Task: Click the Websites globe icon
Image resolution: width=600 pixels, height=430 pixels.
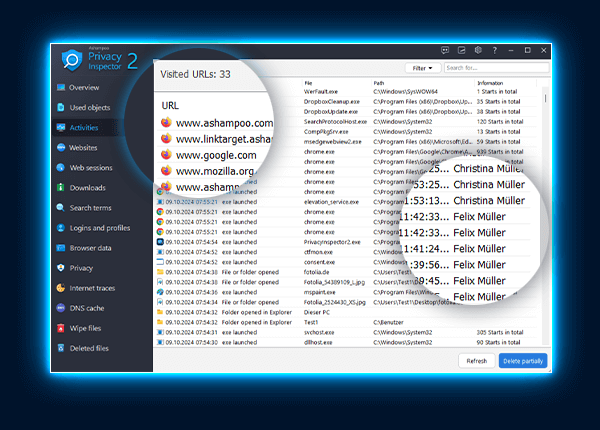Action: pyautogui.click(x=62, y=148)
